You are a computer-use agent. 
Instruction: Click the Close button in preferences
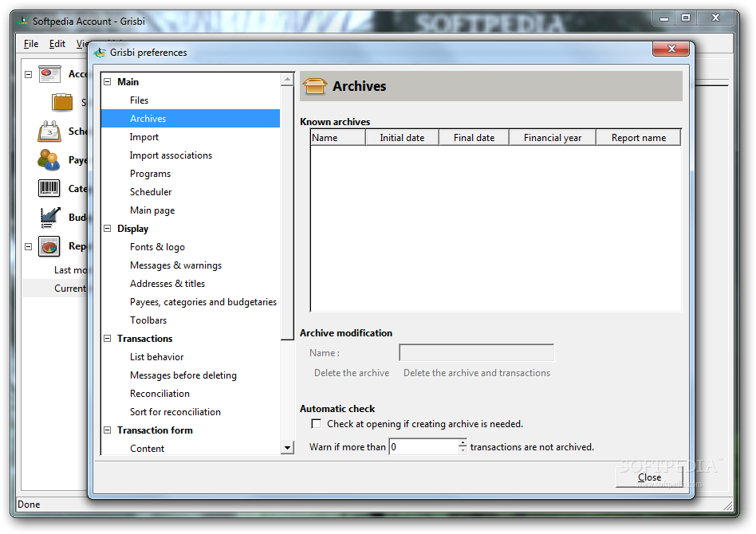coord(649,477)
